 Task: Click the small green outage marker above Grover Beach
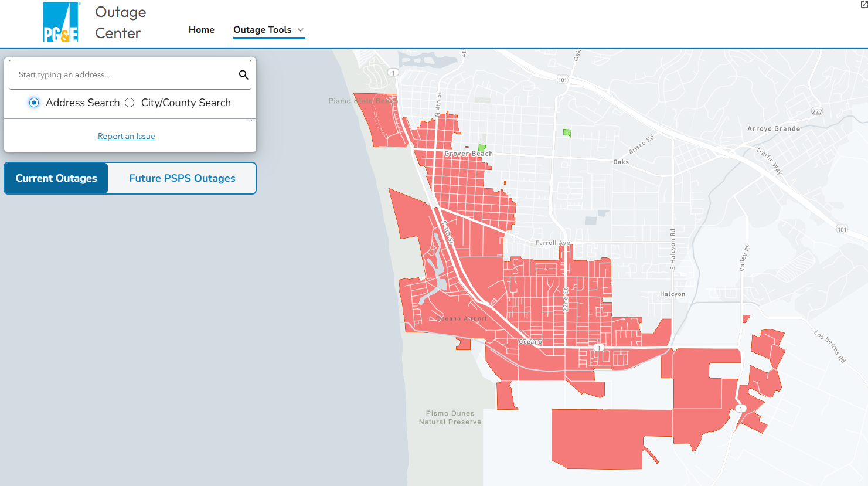click(482, 148)
